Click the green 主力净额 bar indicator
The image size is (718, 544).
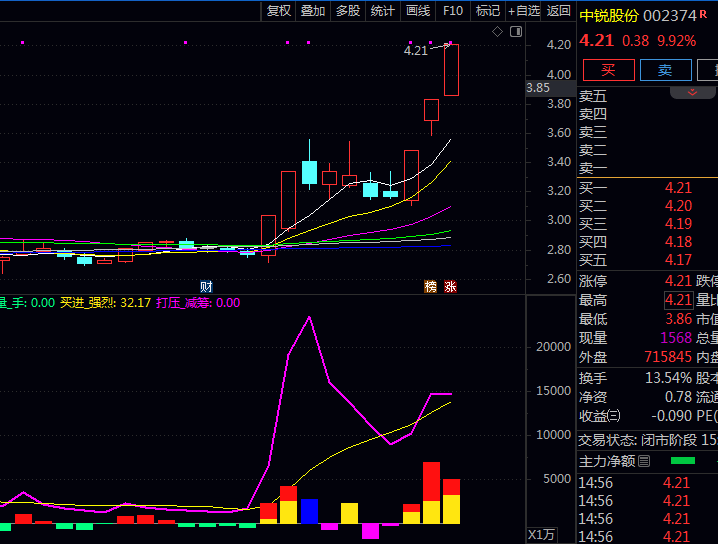click(683, 461)
